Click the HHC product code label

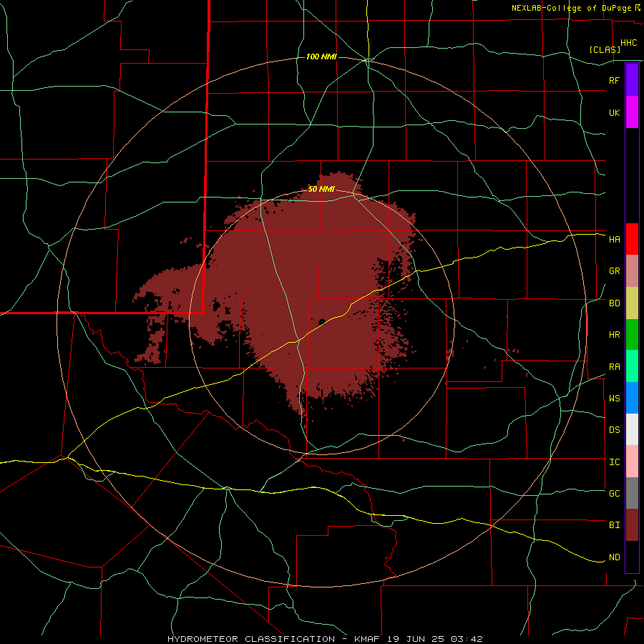[629, 43]
